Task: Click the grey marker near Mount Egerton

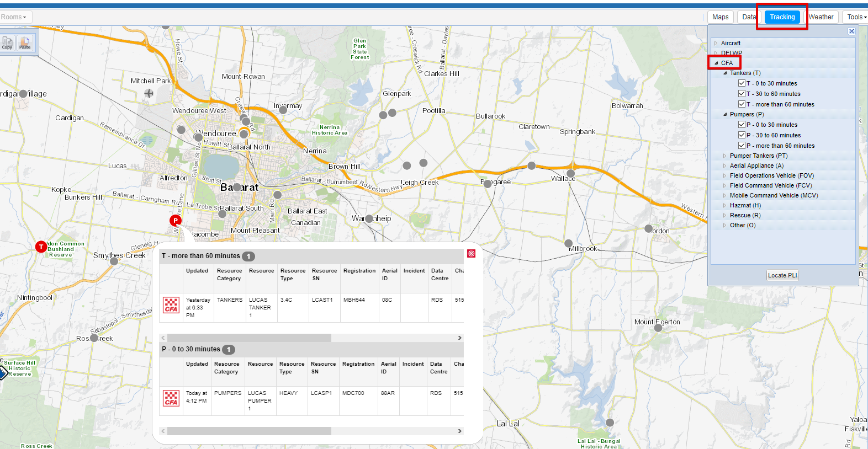Action: 658,328
